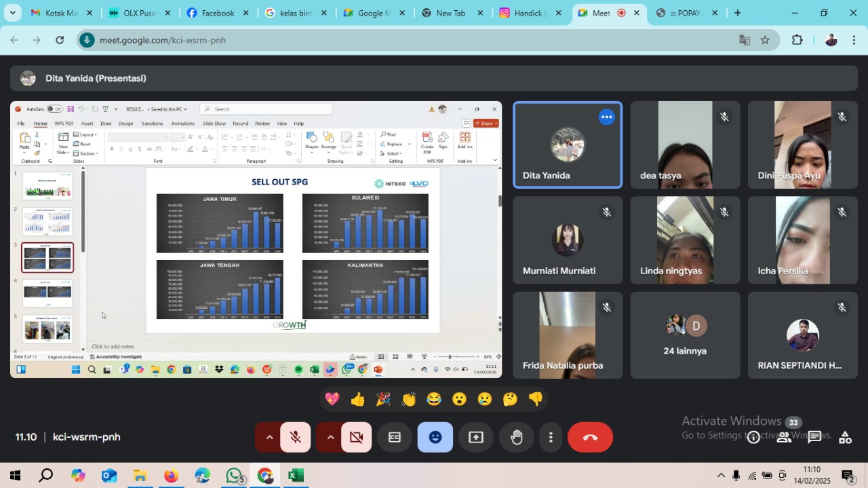This screenshot has height=488, width=868.
Task: Toggle closed captions
Action: pyautogui.click(x=394, y=437)
